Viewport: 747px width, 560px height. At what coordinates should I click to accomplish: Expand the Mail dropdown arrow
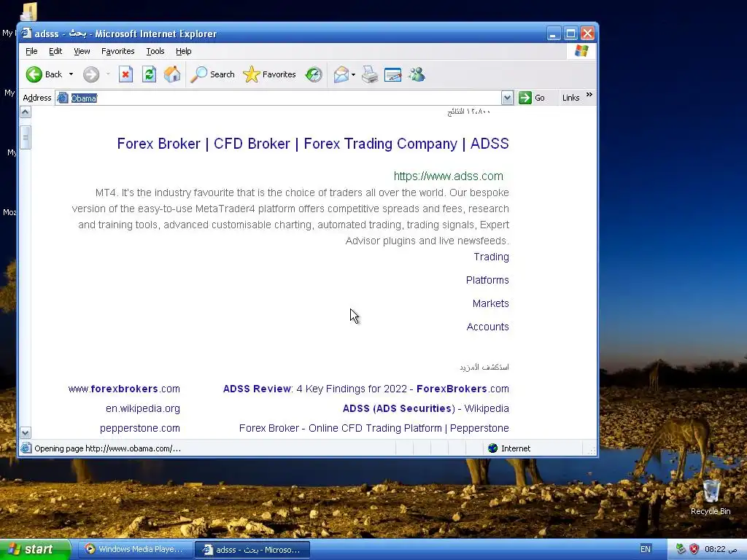coord(354,74)
